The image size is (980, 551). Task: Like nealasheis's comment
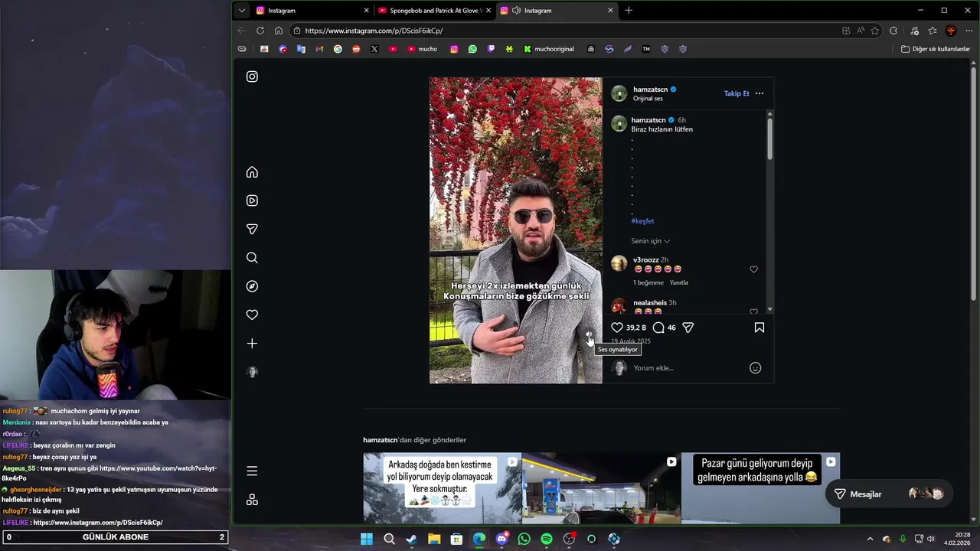tap(753, 311)
